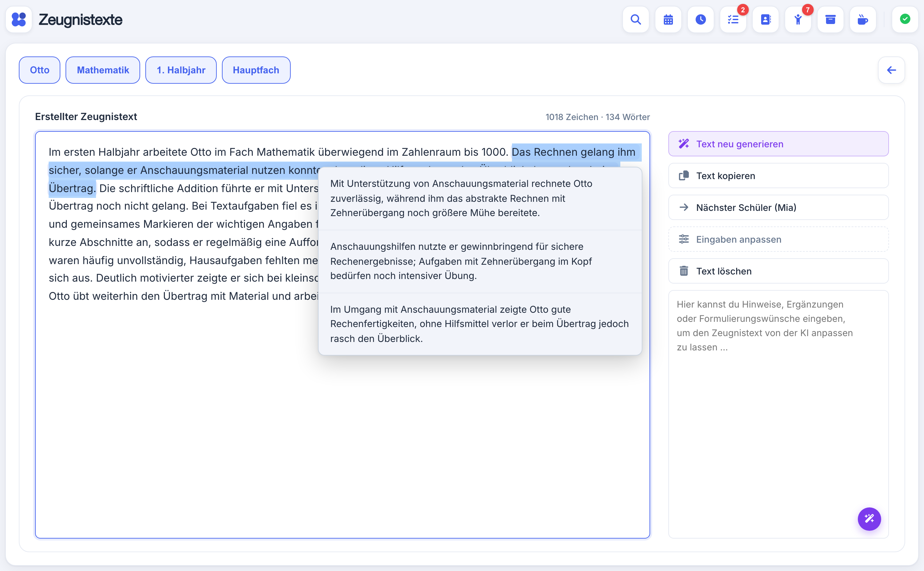Select the 1. Halbjahr chip

[x=181, y=70]
